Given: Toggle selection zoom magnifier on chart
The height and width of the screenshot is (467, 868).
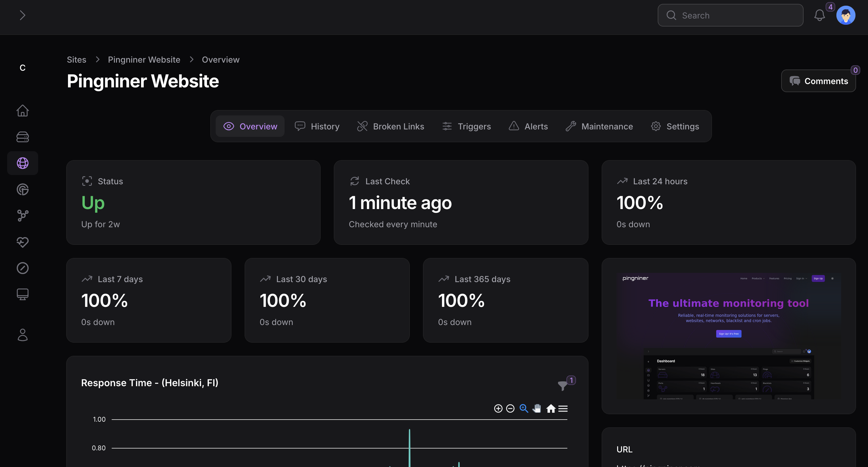Looking at the screenshot, I should click(523, 409).
